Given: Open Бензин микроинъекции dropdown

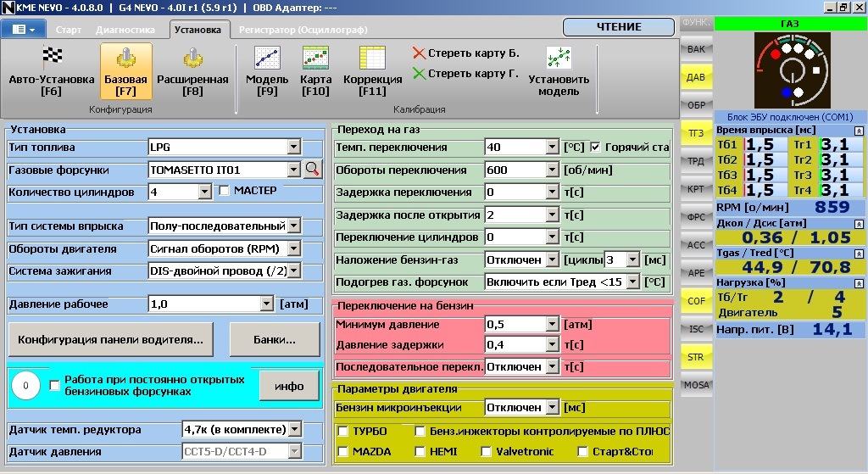Looking at the screenshot, I should tap(552, 408).
